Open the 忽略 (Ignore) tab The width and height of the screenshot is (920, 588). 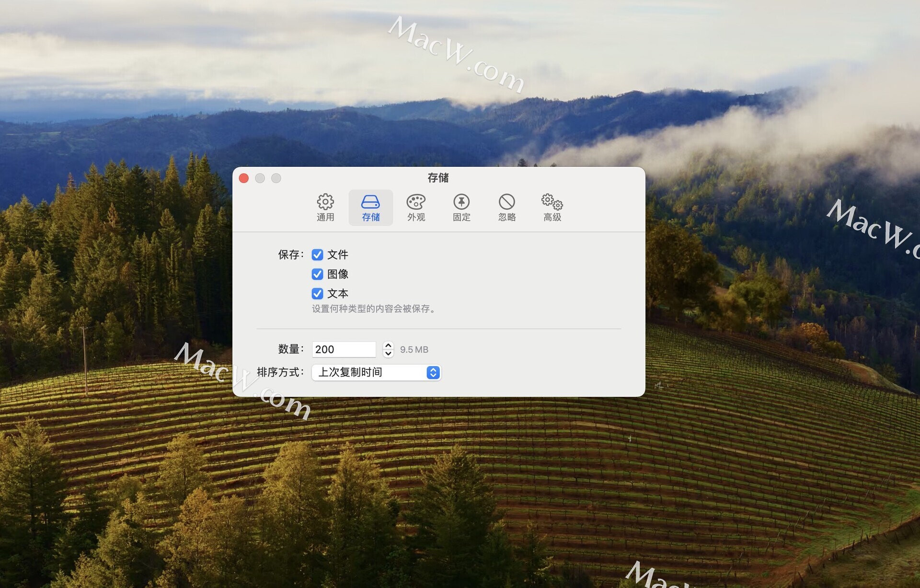tap(506, 208)
